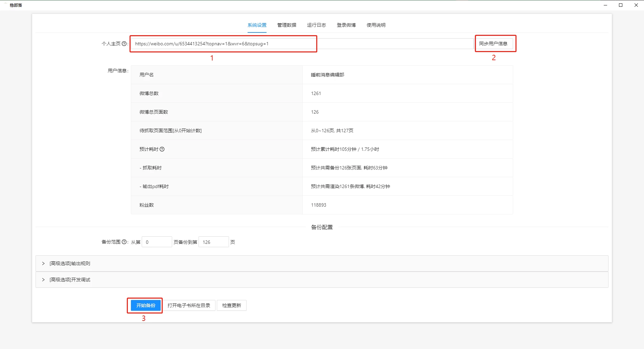Open the 使用说明 tab
Screen dimensions: 644x349
pyautogui.click(x=375, y=25)
